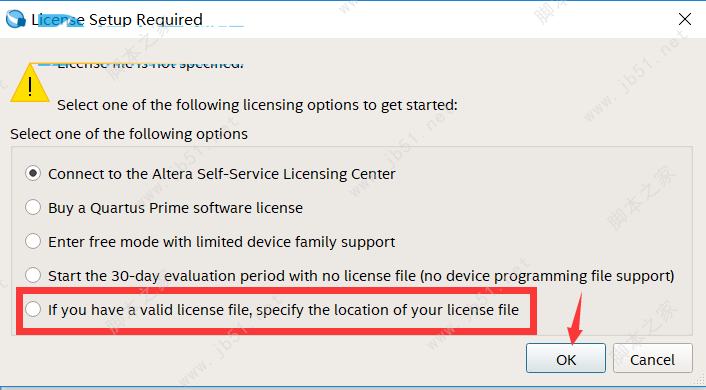Click the License Setup Required title text
This screenshot has height=390, width=706.
click(x=117, y=20)
